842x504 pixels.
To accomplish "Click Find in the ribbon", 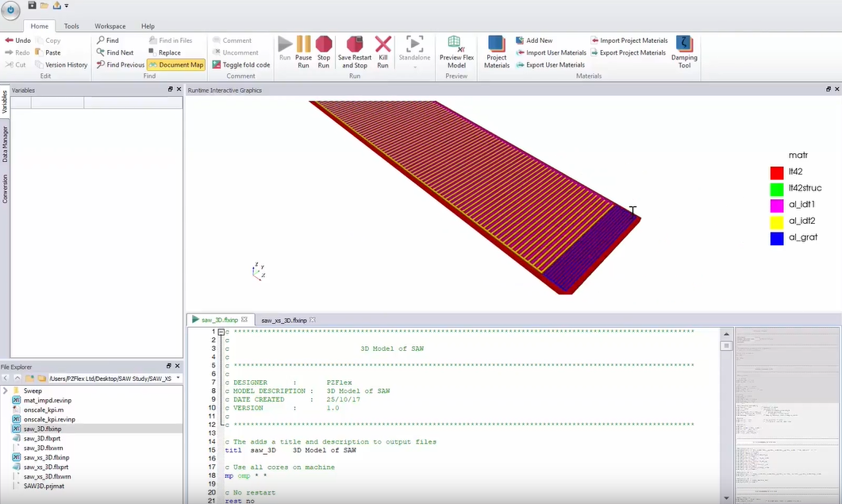I will coord(107,40).
